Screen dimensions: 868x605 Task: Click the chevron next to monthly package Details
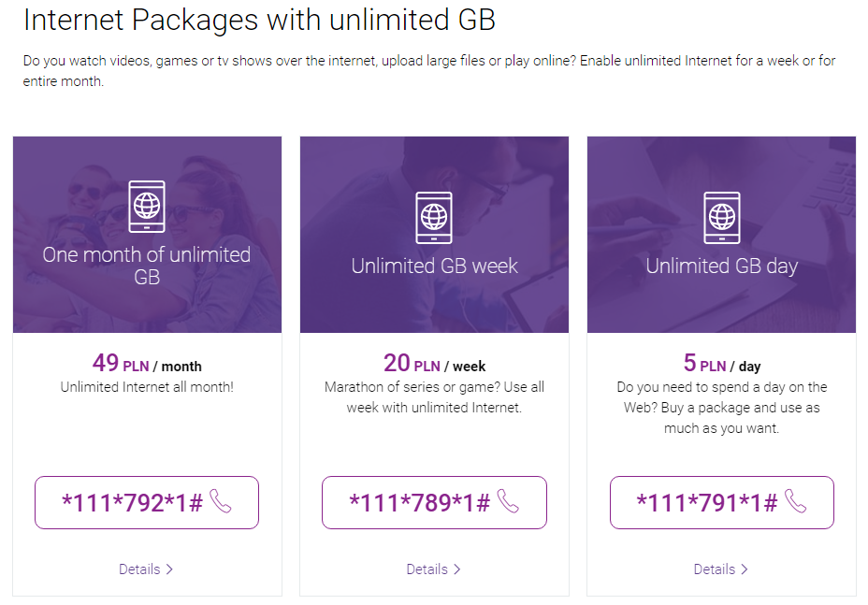[x=169, y=569]
